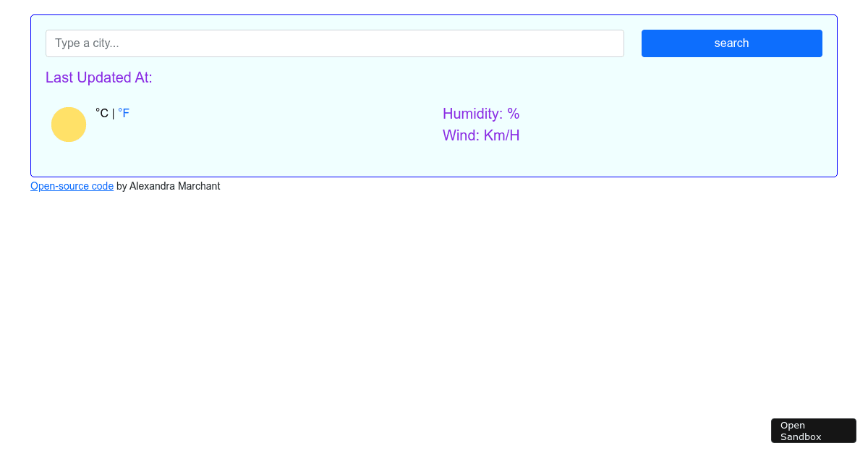Click the right end of the city search field
This screenshot has height=456, width=868.
pyautogui.click(x=608, y=43)
